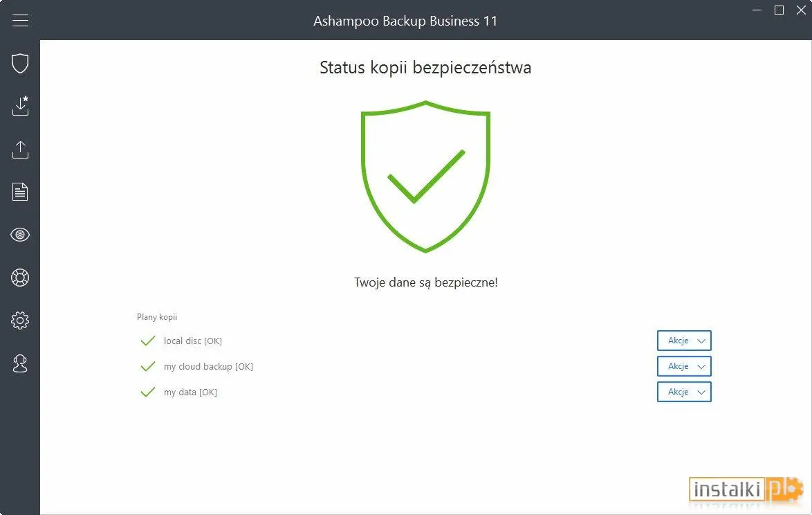
Task: Expand Akcje dropdown for my data
Action: [x=684, y=392]
